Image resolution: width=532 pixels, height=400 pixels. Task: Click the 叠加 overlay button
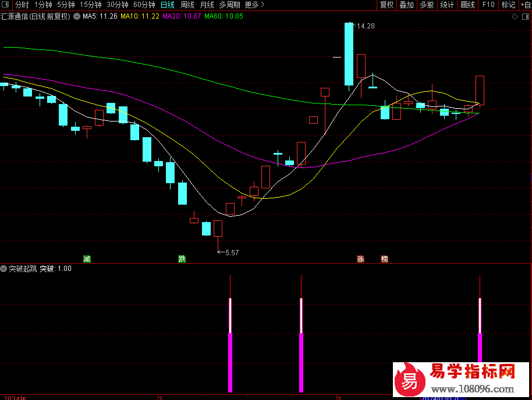pos(406,5)
